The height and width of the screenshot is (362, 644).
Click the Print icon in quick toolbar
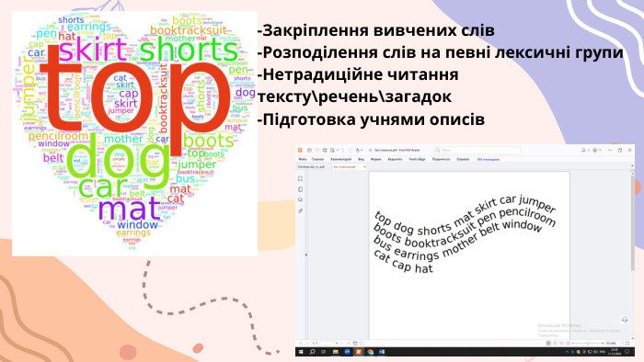click(x=325, y=151)
